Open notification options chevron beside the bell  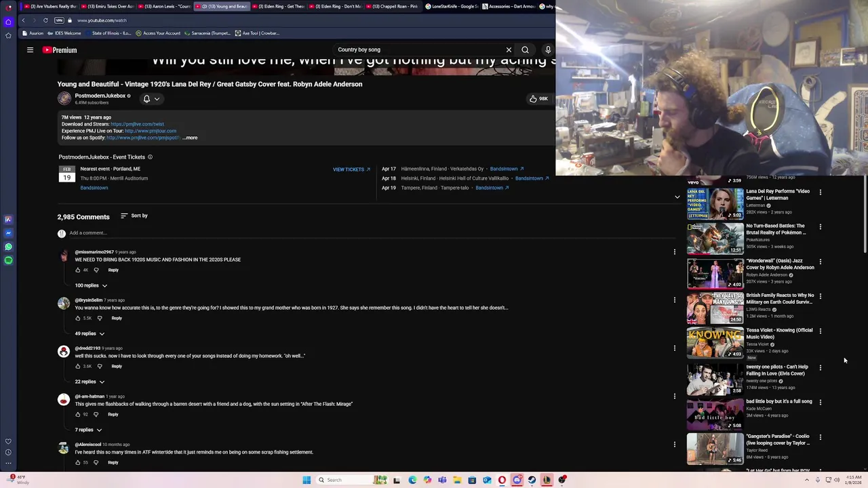tap(157, 99)
